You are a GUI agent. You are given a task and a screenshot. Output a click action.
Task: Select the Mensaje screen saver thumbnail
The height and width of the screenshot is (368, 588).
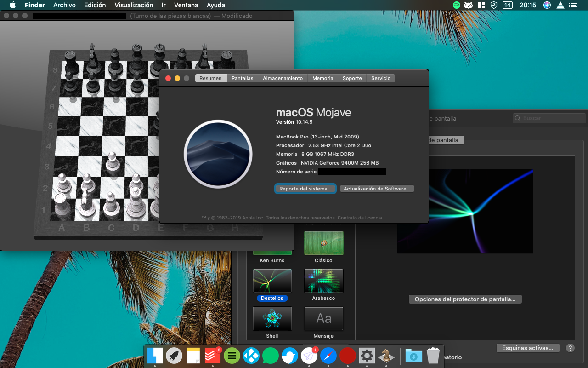(x=324, y=319)
